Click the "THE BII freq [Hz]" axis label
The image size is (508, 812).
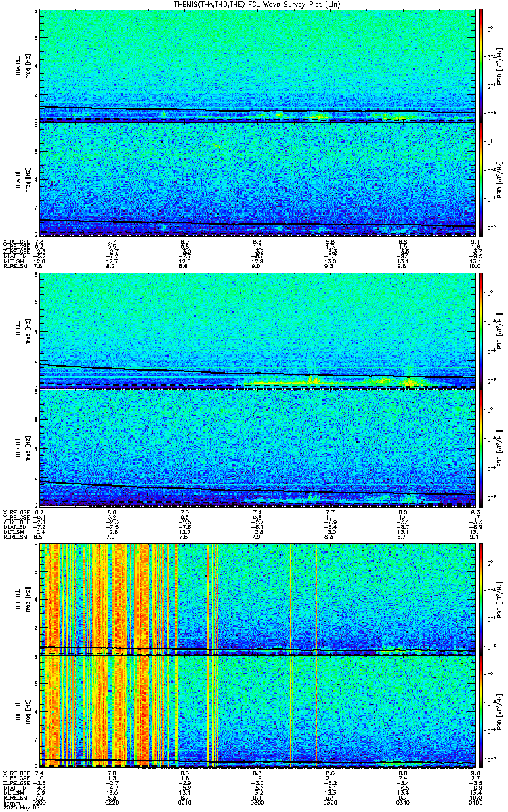pos(22,711)
